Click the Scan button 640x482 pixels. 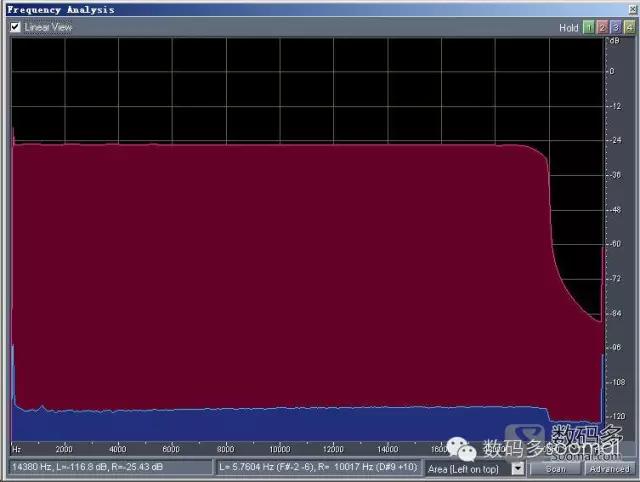555,469
